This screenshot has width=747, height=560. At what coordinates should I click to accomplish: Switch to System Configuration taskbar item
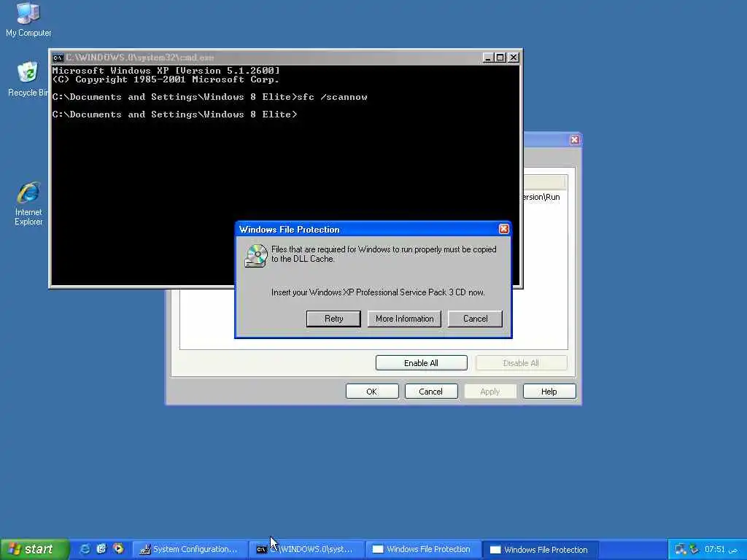(x=190, y=549)
